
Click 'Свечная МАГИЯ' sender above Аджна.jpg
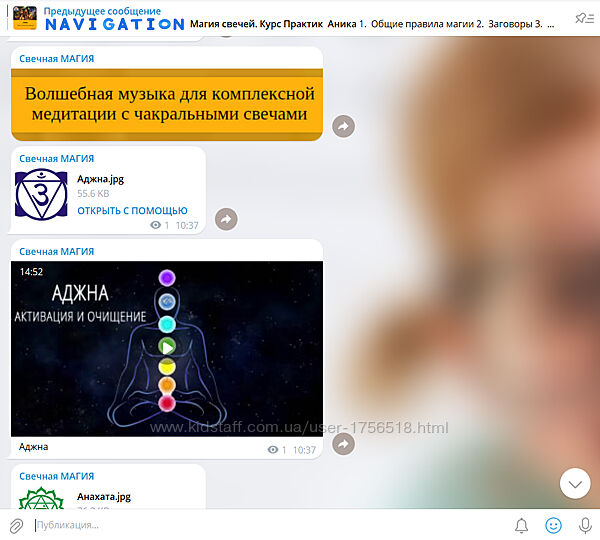57,159
